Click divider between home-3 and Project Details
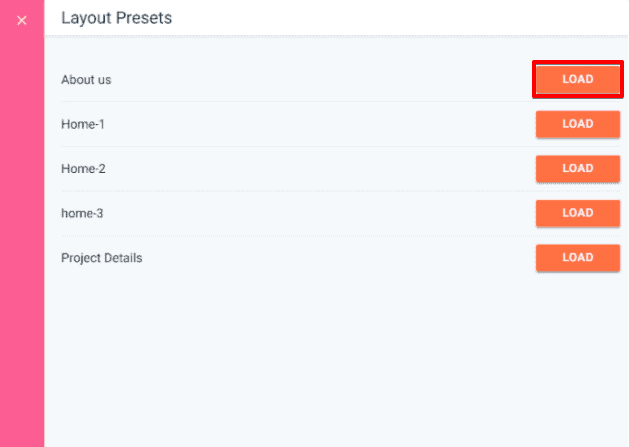 click(x=300, y=236)
